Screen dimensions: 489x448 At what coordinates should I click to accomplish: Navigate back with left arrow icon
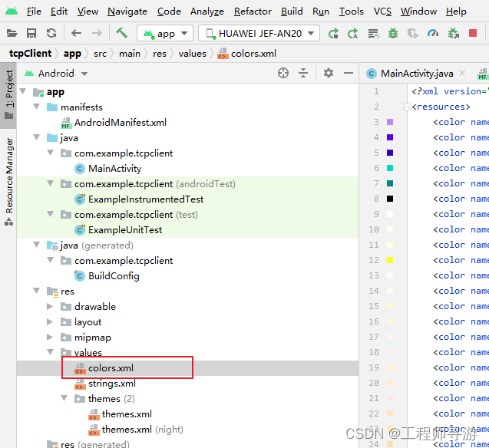pos(76,33)
